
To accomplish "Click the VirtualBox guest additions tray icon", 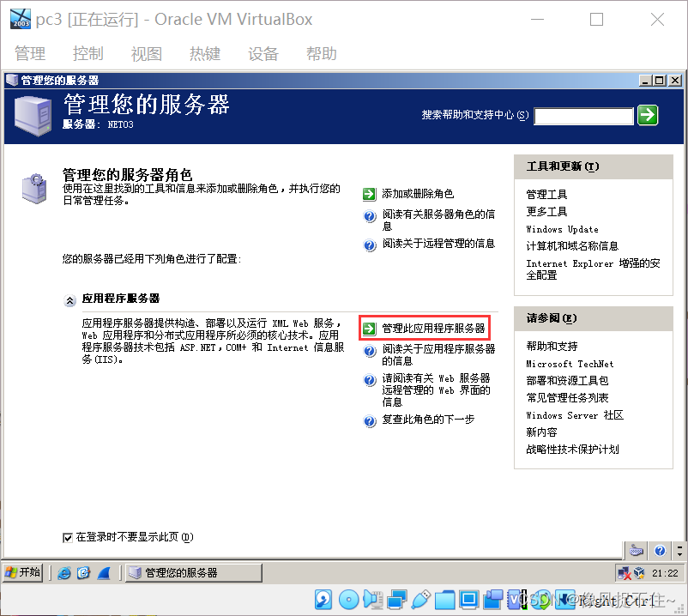I will tap(639, 573).
